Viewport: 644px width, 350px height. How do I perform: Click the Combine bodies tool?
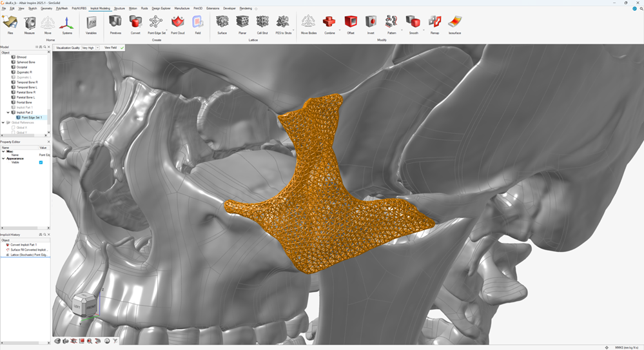(x=329, y=23)
